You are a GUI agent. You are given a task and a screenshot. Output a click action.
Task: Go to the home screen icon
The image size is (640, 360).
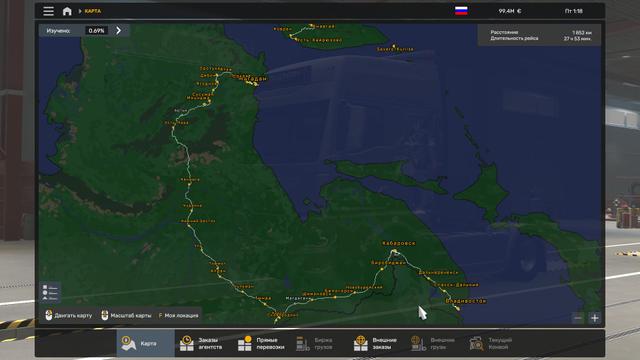[67, 11]
